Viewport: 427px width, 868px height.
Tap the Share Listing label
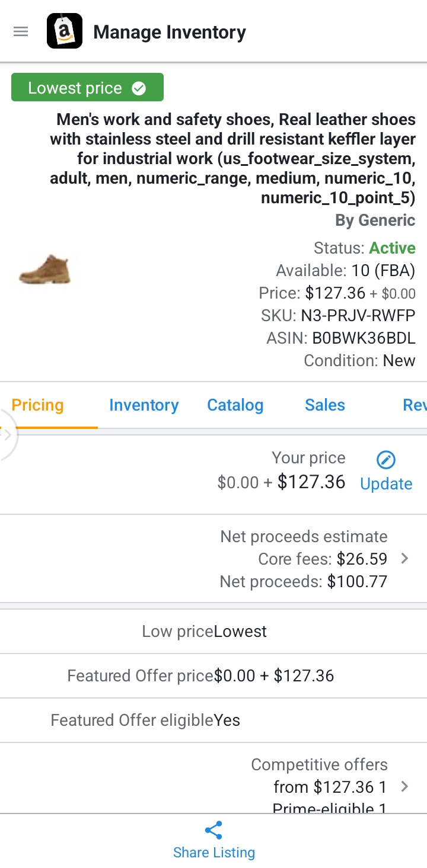tap(213, 853)
